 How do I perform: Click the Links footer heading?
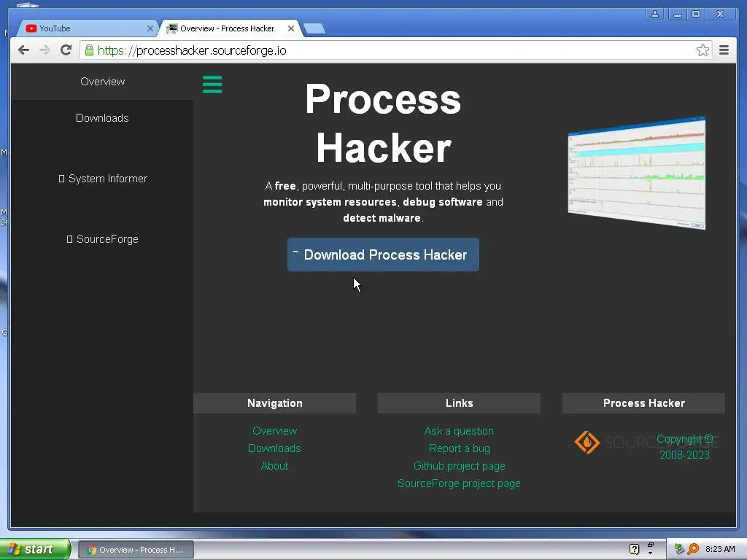pos(460,403)
